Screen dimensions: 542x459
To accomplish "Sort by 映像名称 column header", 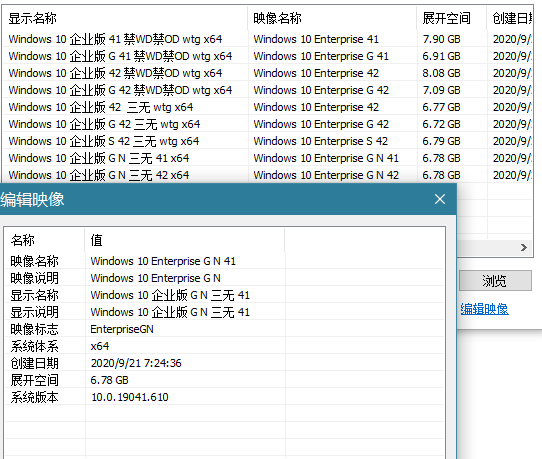I will coord(332,18).
